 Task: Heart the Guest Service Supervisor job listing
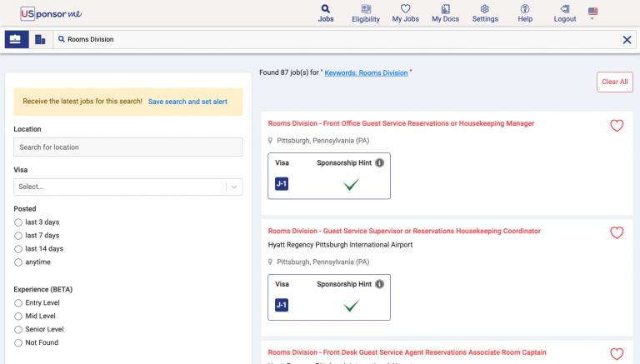pyautogui.click(x=617, y=233)
